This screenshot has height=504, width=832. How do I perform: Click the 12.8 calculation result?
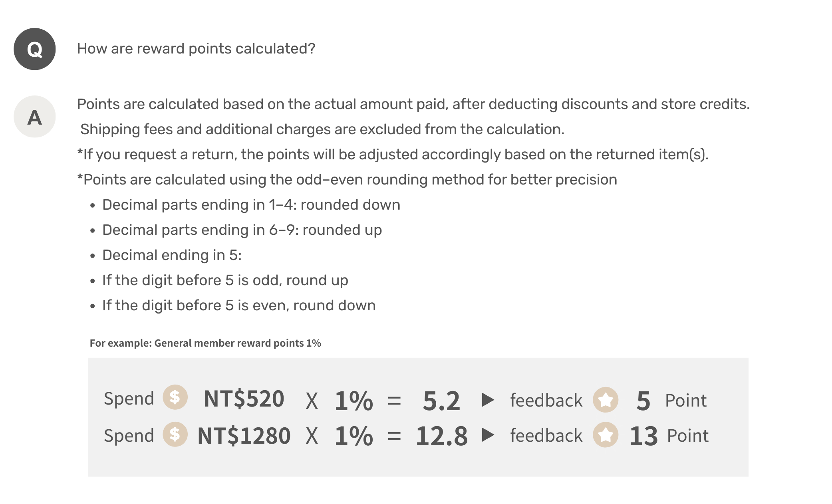click(441, 436)
